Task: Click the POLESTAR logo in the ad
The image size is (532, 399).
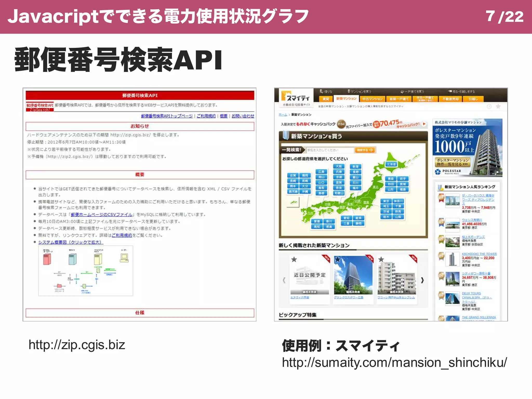Action: click(448, 171)
